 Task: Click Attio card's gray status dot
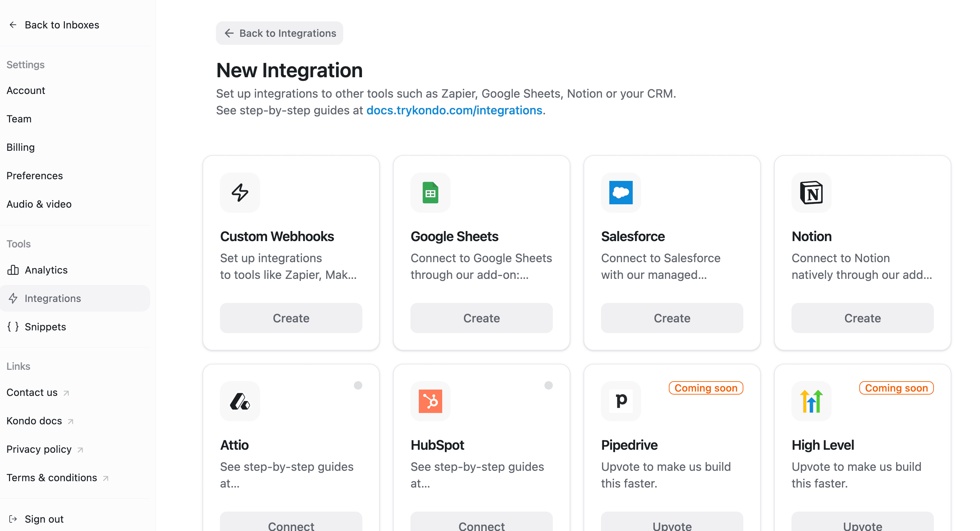click(358, 385)
